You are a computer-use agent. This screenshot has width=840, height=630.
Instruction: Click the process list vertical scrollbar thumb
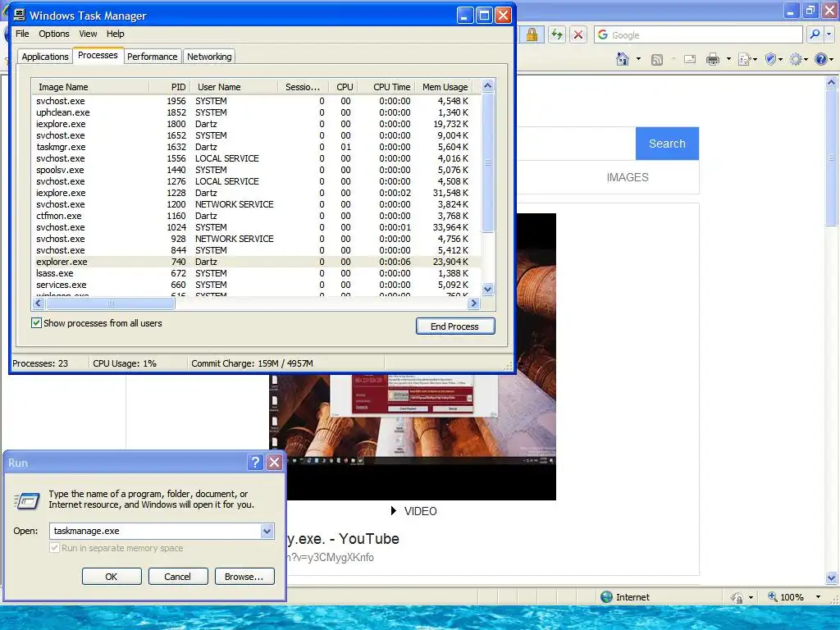[487, 163]
